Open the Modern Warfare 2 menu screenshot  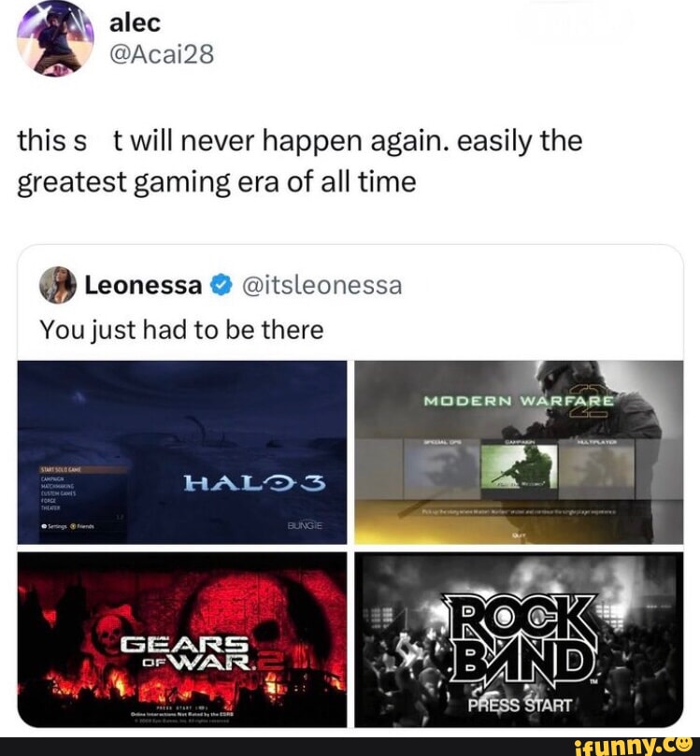point(519,452)
